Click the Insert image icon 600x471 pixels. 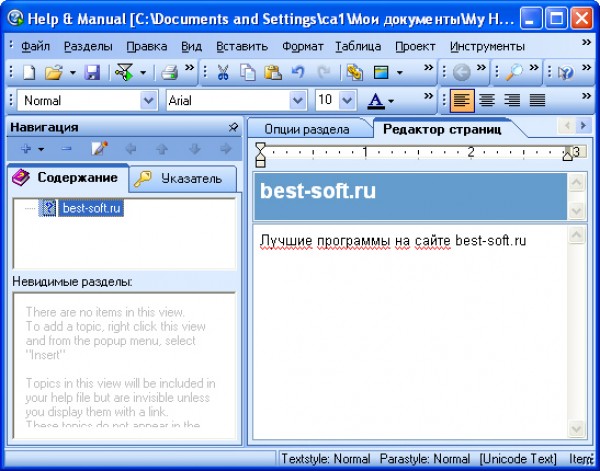pyautogui.click(x=381, y=72)
